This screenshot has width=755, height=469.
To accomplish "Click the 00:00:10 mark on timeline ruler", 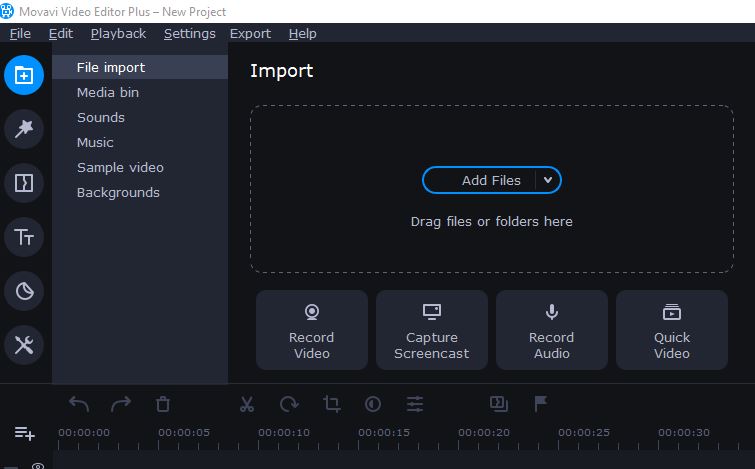I will tap(284, 432).
